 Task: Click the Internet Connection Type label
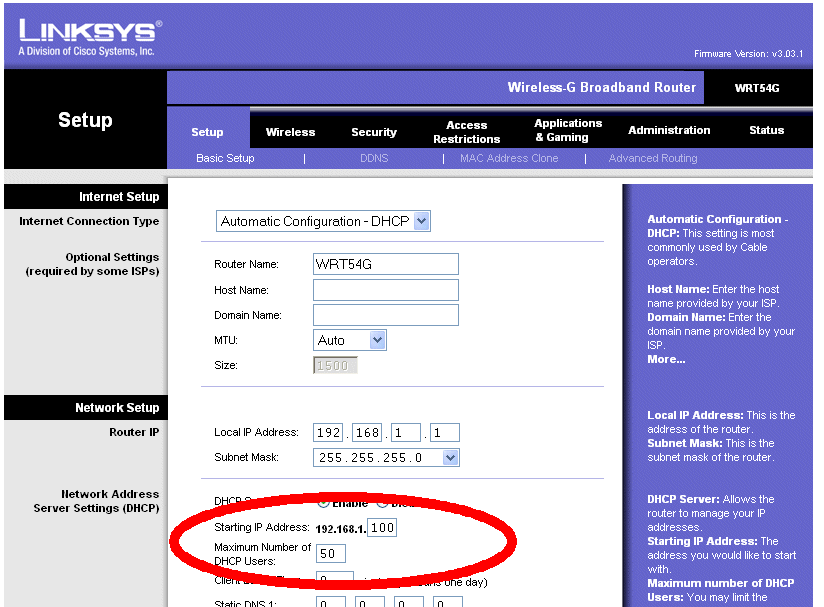89,221
